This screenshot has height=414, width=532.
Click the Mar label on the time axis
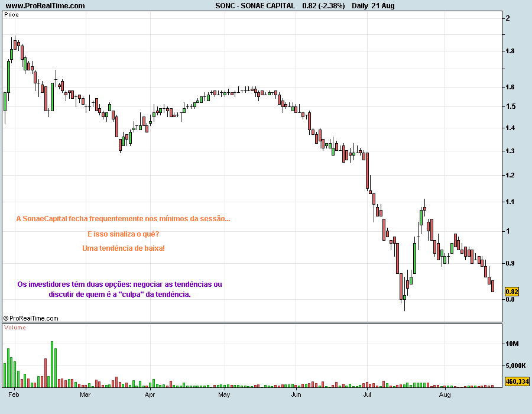click(85, 394)
